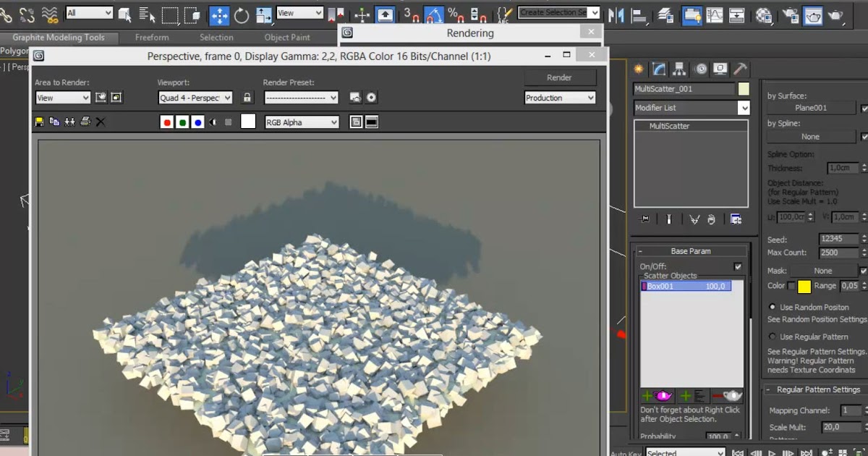Collapse the Base Param rollout
This screenshot has width=868, height=456.
click(x=690, y=251)
